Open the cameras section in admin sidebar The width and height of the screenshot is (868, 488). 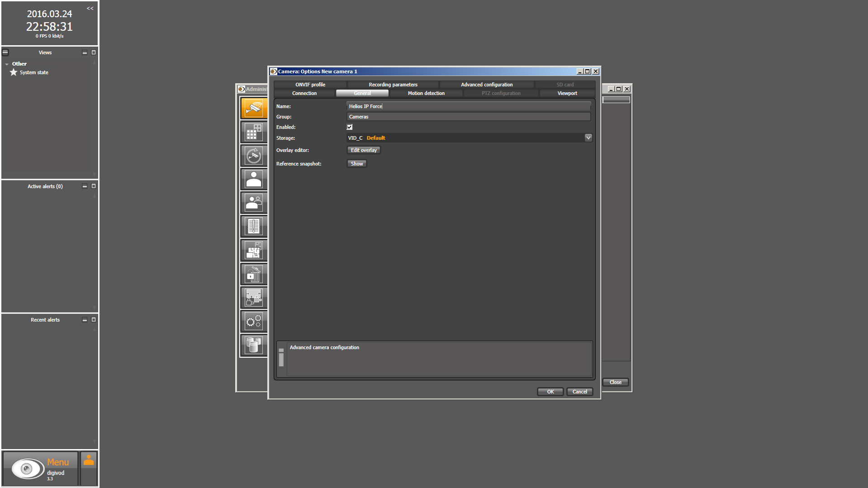[x=254, y=109]
